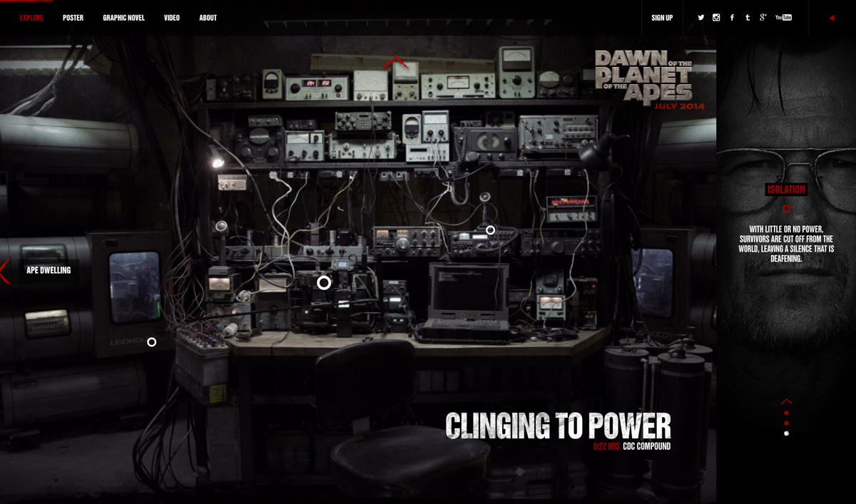
Task: Open the ABOUT page
Action: click(208, 18)
